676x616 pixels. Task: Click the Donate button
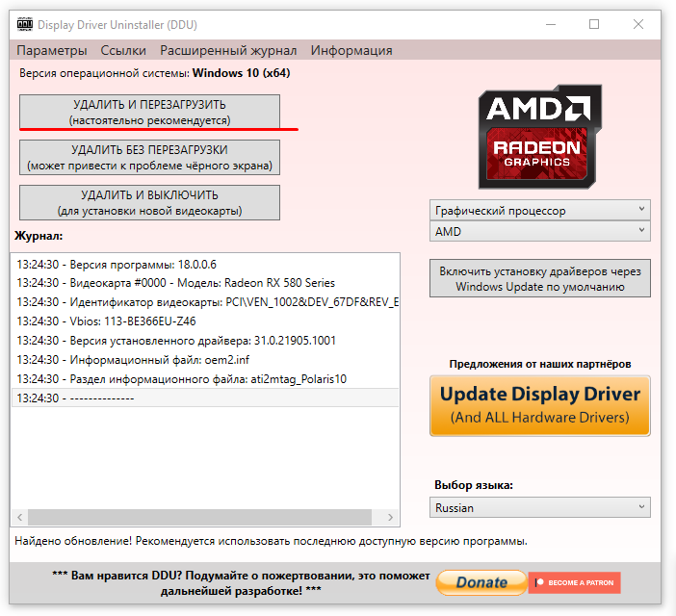[x=481, y=582]
